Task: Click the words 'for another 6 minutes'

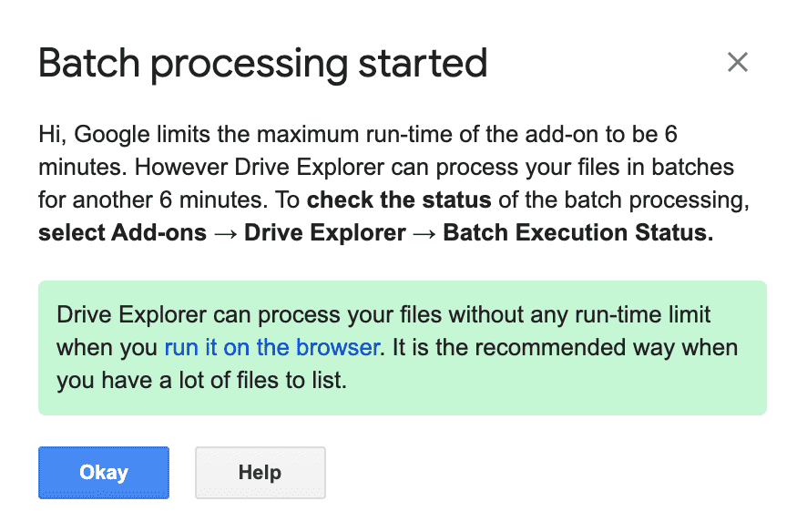Action: point(153,199)
